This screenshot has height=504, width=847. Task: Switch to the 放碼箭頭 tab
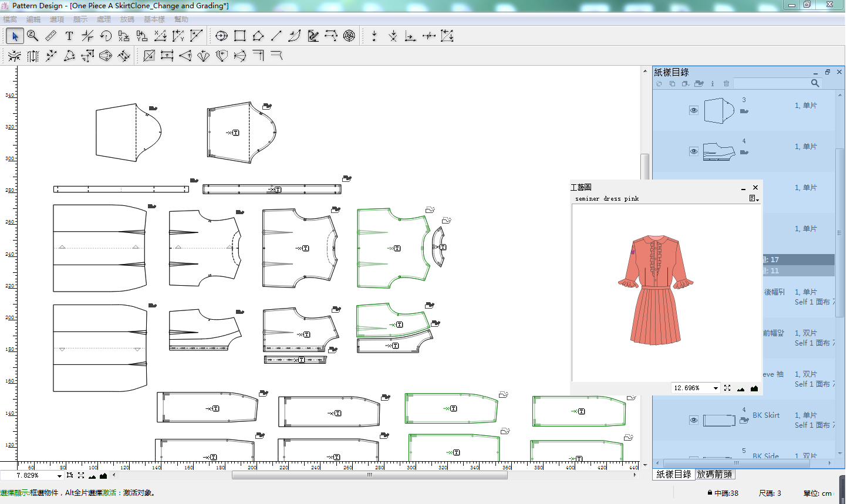tap(714, 474)
